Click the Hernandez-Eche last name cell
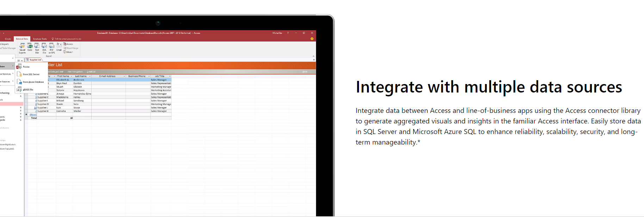This screenshot has height=217, width=644. pos(82,94)
